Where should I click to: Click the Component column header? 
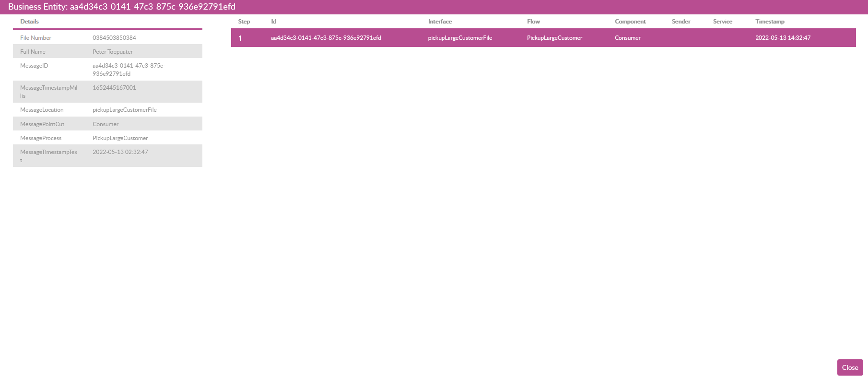tap(630, 22)
